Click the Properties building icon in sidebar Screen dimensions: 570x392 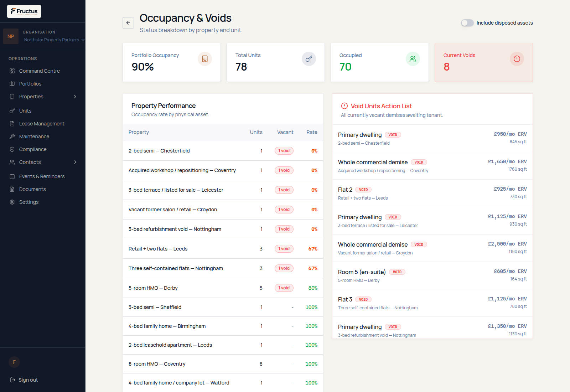tap(12, 97)
